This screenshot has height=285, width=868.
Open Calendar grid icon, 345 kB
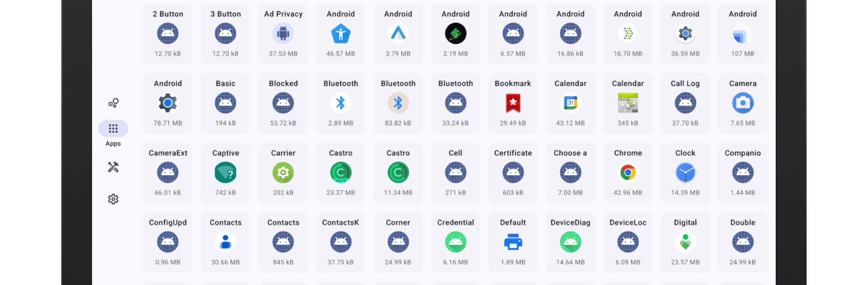tap(628, 103)
